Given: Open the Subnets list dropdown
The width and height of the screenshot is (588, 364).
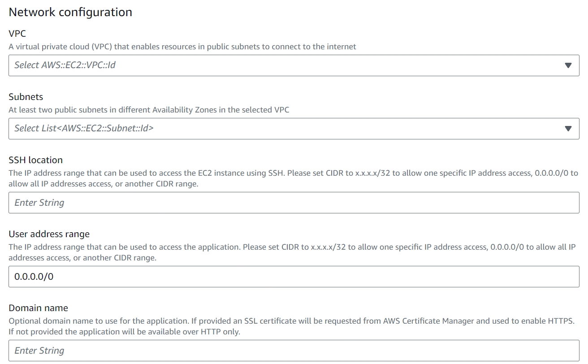Looking at the screenshot, I should pyautogui.click(x=294, y=129).
